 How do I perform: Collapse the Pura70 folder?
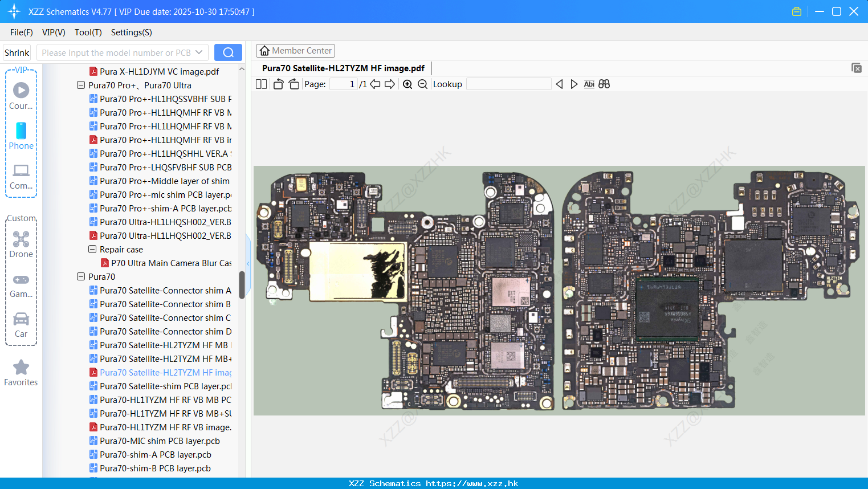tap(81, 276)
